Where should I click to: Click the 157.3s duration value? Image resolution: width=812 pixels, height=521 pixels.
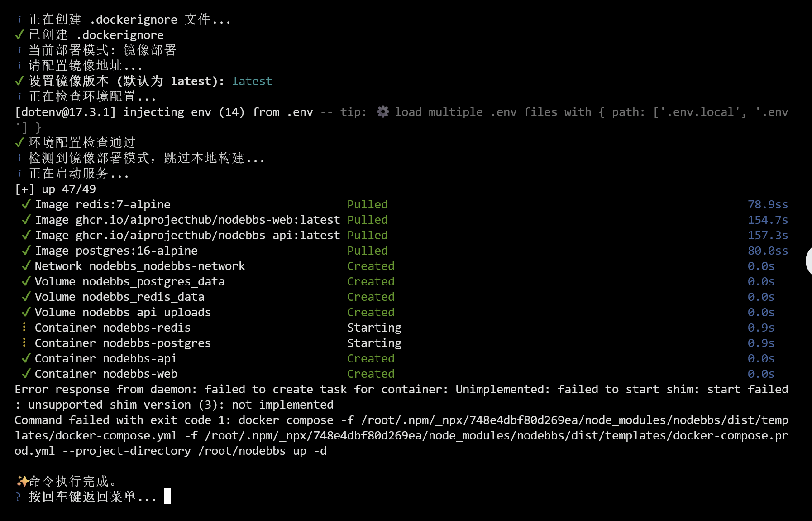(767, 235)
